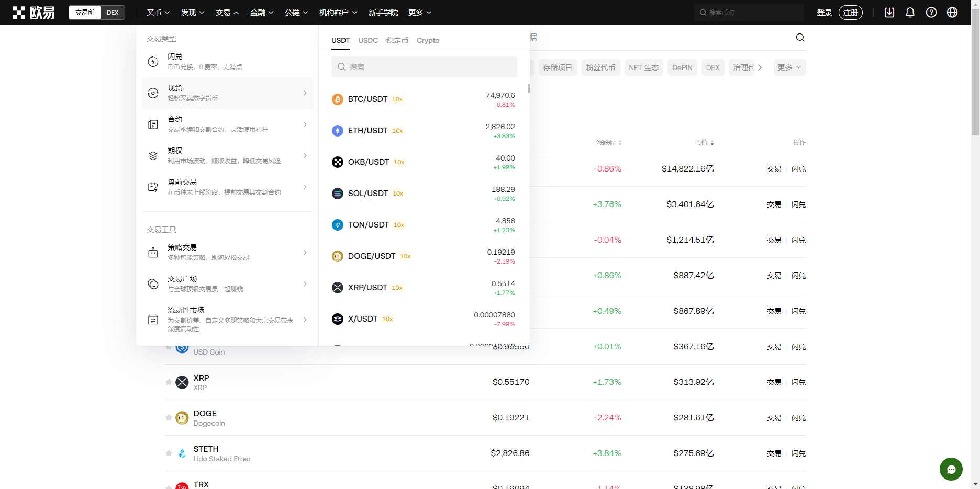Favorite DOGE with its star

(x=169, y=418)
